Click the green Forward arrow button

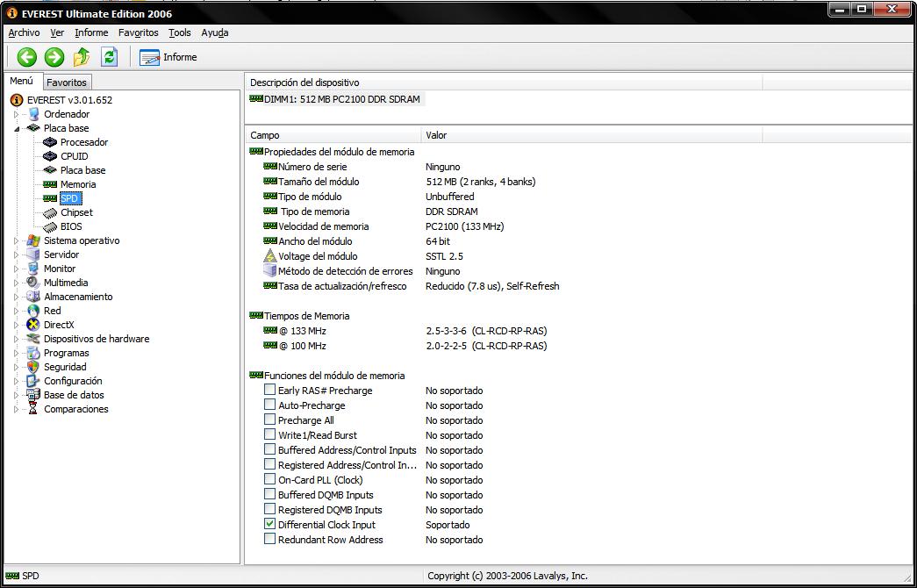[x=54, y=57]
